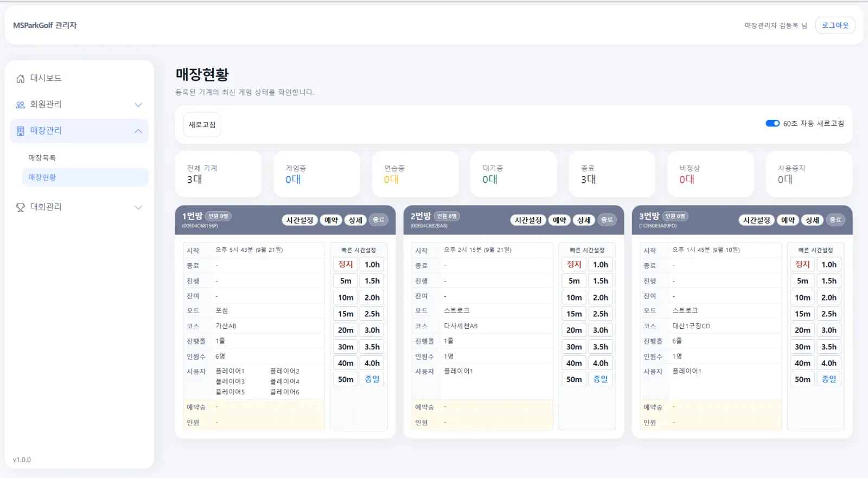Click the 로그아웃 button

(x=835, y=26)
